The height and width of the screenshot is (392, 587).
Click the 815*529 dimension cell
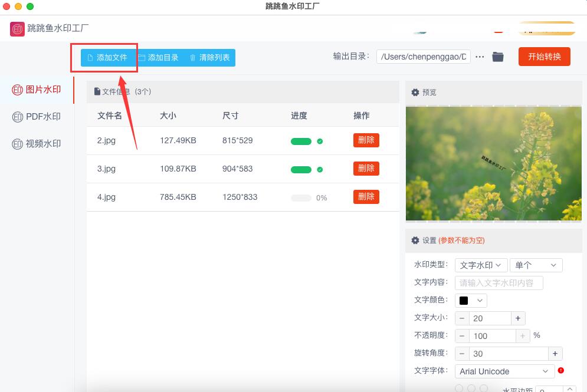point(237,141)
